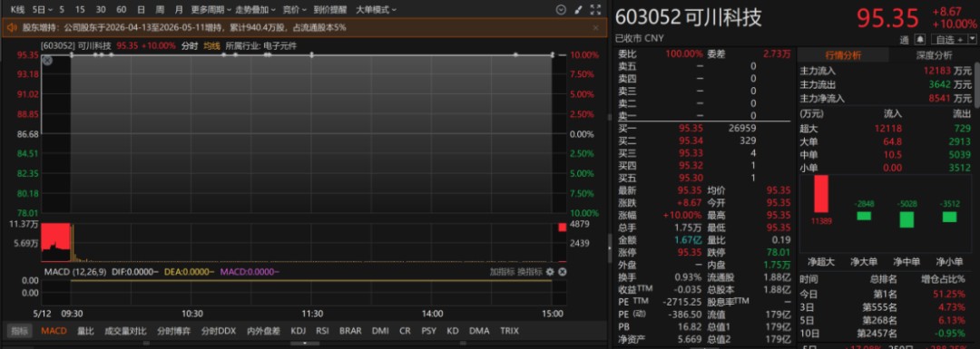This screenshot has height=349, width=980.
Task: Click the red 净超大 bar in chart
Action: 820,194
